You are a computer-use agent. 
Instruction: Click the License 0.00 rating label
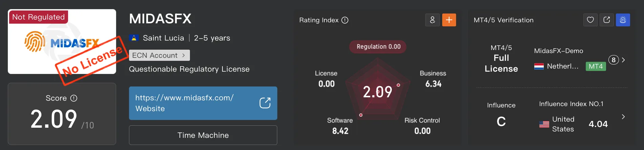326,79
